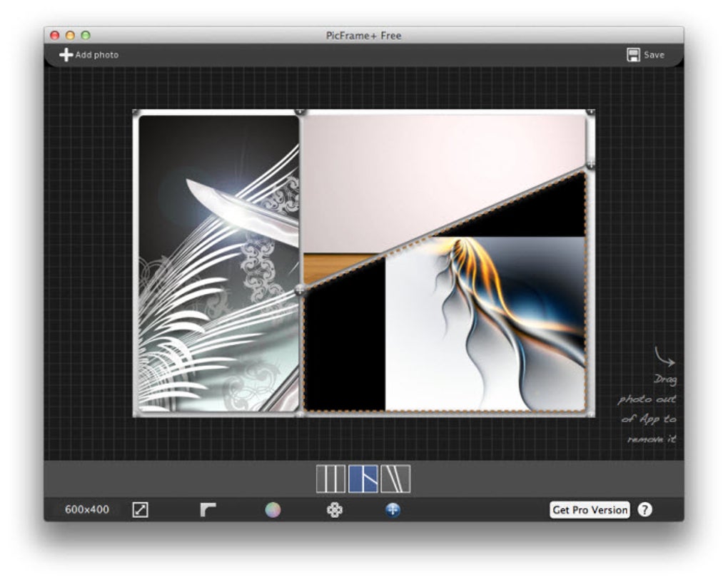Open the color wheel picker
The height and width of the screenshot is (582, 728).
pos(273,510)
